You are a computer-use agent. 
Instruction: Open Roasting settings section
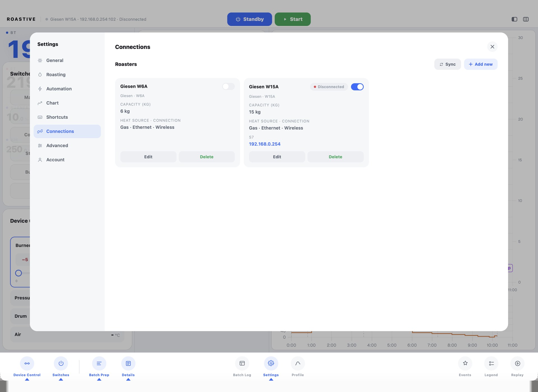pyautogui.click(x=67, y=74)
